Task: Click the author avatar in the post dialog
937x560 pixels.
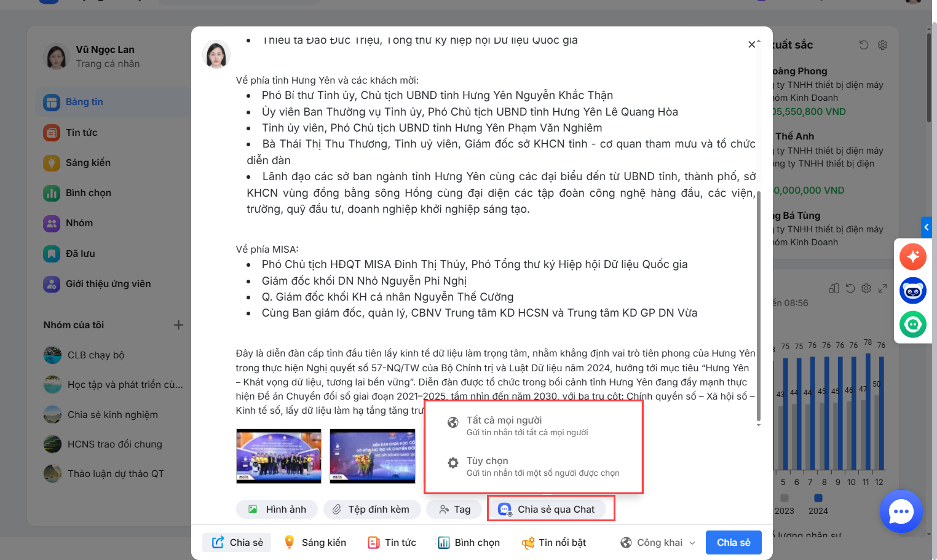Action: point(216,55)
